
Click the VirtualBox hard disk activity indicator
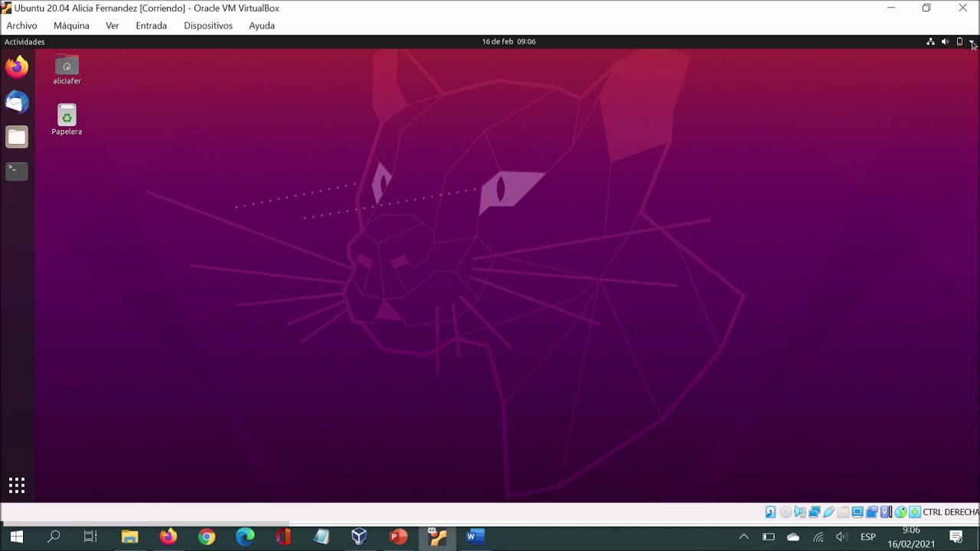(x=771, y=512)
